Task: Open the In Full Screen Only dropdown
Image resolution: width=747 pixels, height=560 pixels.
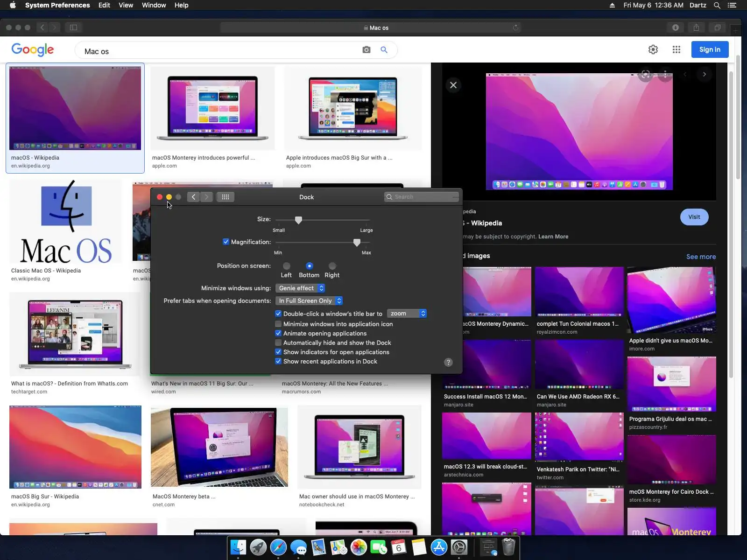Action: 309,301
